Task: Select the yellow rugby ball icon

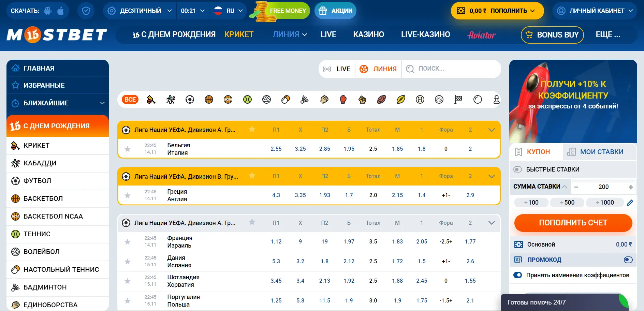Action: tap(401, 100)
